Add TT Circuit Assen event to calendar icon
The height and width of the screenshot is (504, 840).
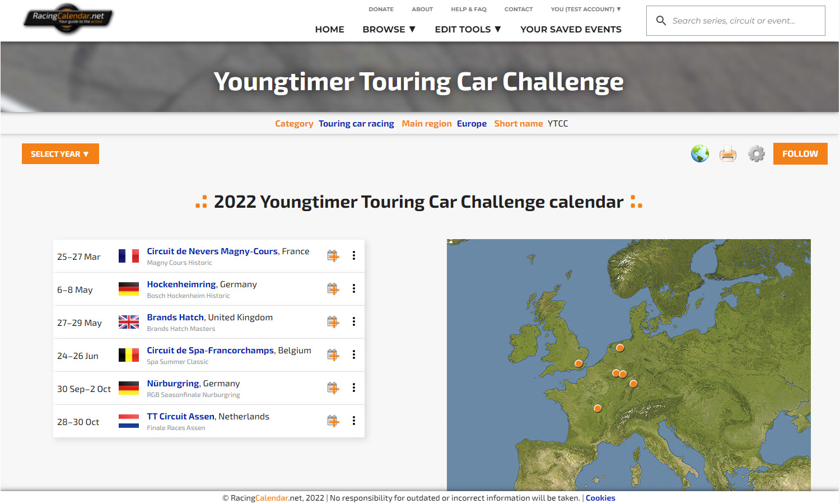[333, 421]
